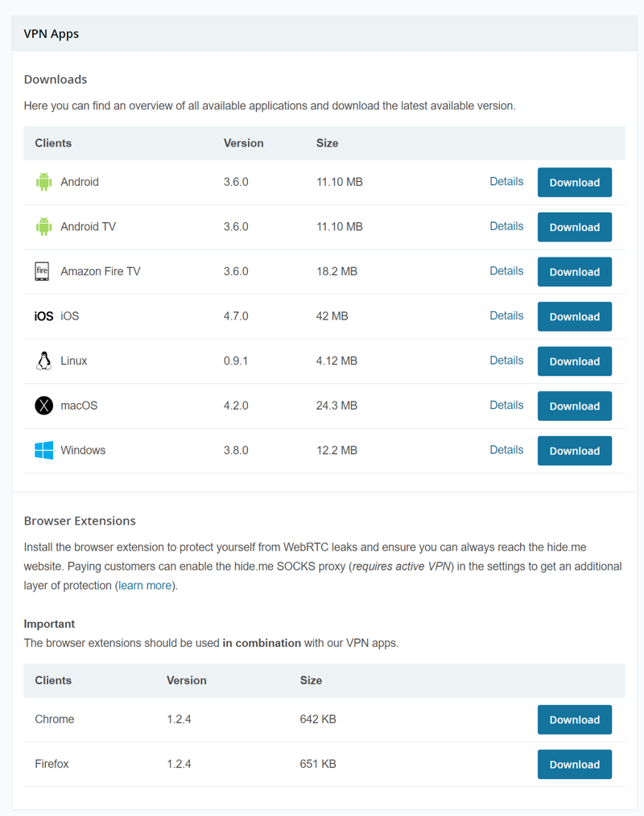View Details for Windows client
Viewport: 644px width, 816px height.
tap(506, 450)
